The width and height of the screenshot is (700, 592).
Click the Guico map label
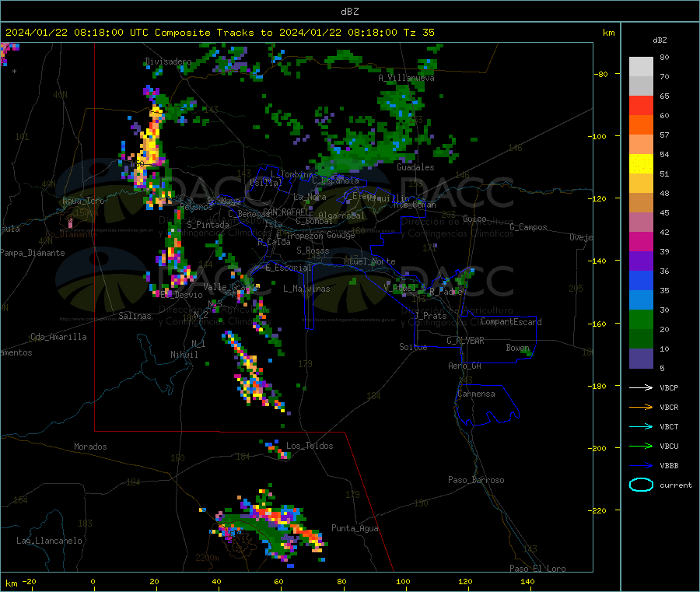click(474, 219)
